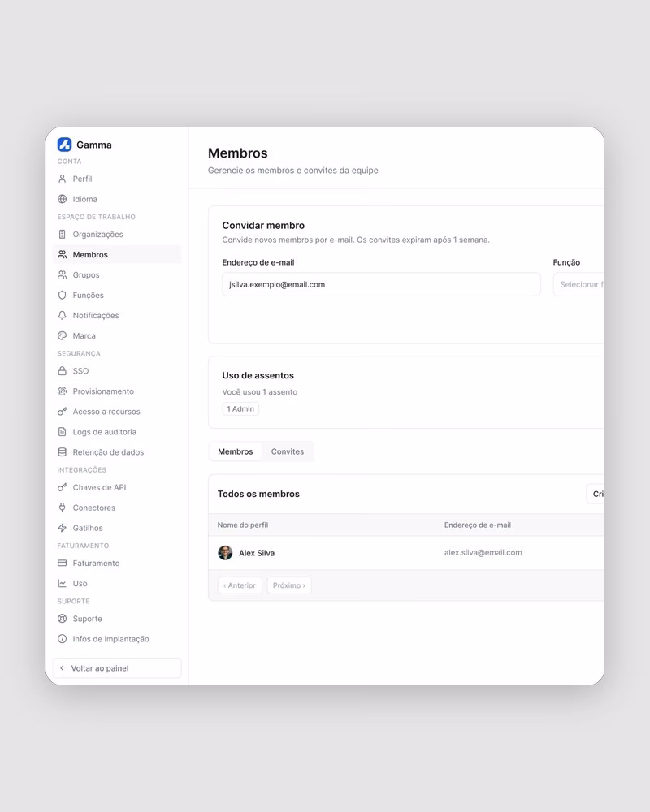The height and width of the screenshot is (812, 650).
Task: Open the Conectores plug icon
Action: coord(63,508)
